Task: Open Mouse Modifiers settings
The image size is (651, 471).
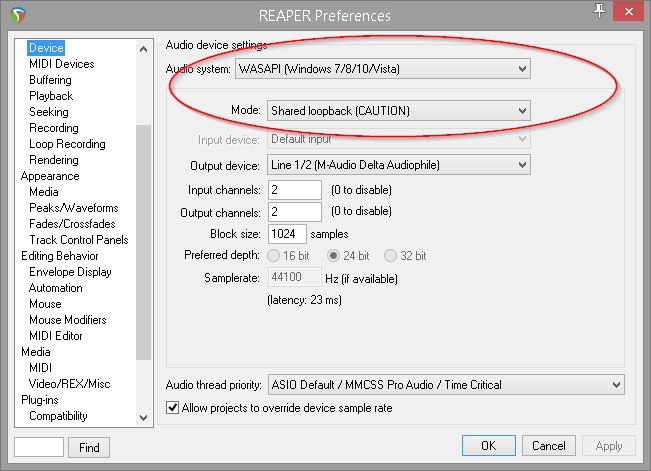Action: click(x=68, y=320)
